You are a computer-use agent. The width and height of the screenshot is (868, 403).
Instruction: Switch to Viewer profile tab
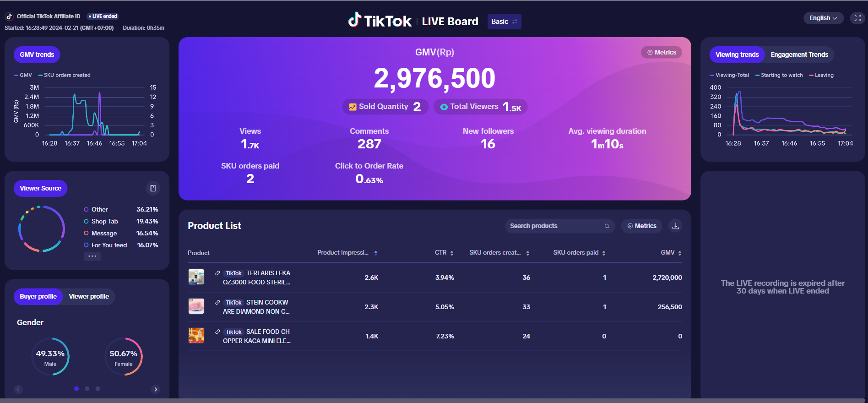pos(89,296)
